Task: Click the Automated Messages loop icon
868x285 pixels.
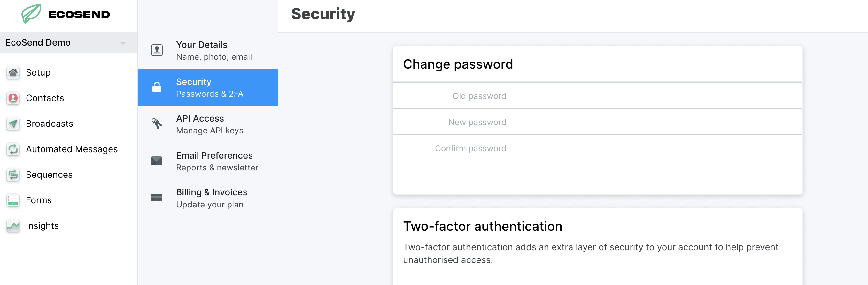Action: coord(13,149)
